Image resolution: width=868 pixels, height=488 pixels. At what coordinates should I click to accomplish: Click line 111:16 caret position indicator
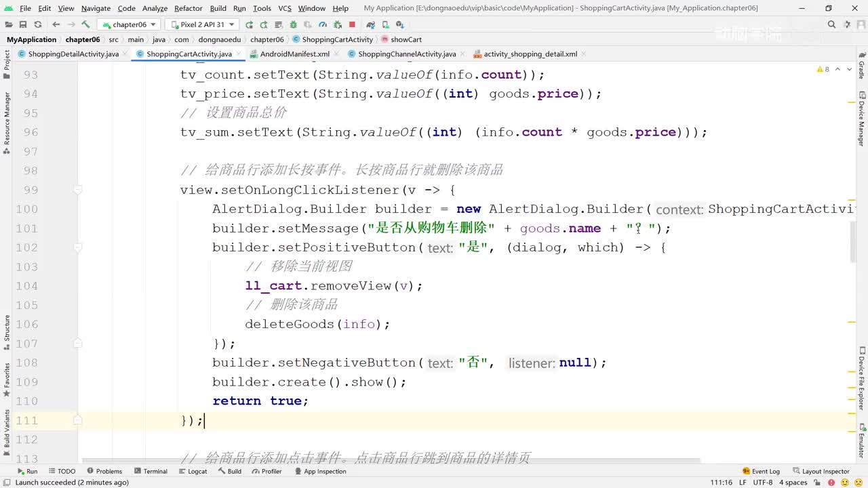[721, 482]
